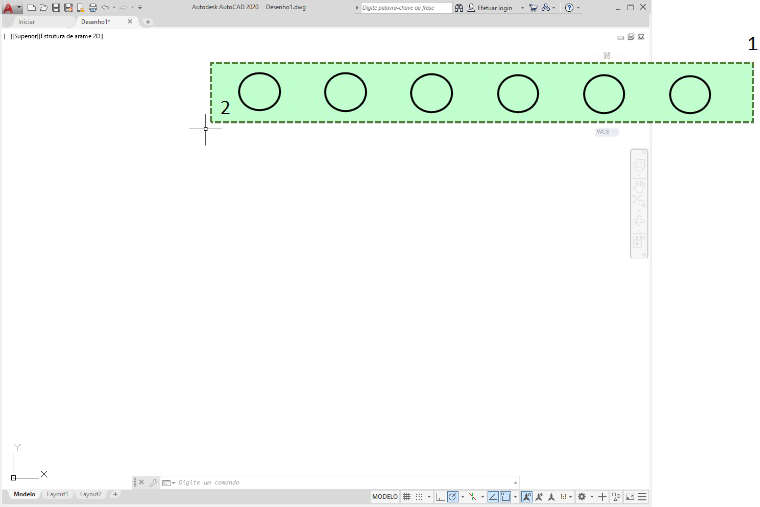Switch to the Layout2 tab
The height and width of the screenshot is (507, 760).
point(91,494)
